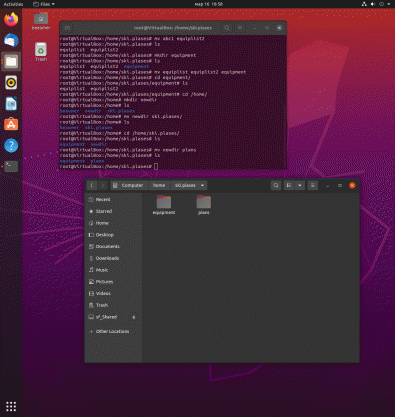Maximize the Files window

(x=340, y=186)
